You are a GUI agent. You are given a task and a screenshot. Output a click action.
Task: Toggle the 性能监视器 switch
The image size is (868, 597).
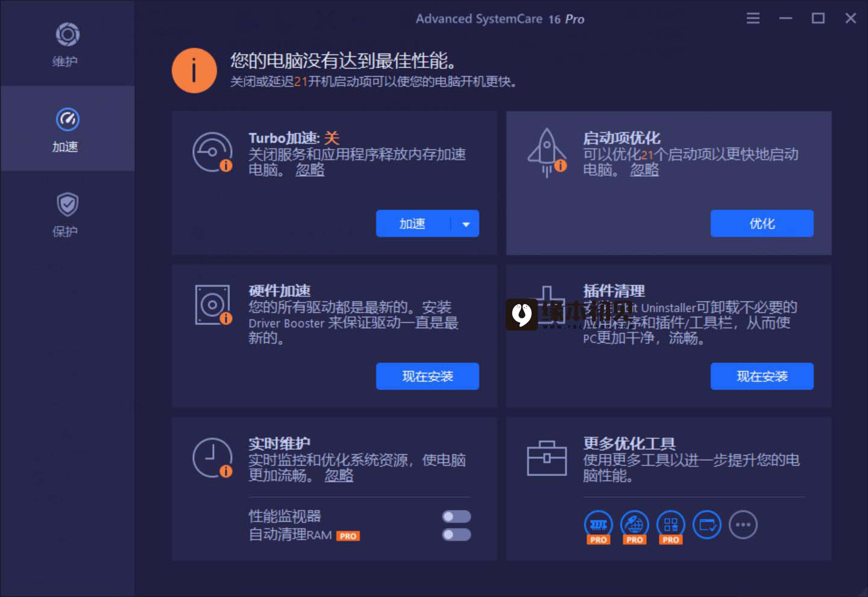(x=456, y=517)
